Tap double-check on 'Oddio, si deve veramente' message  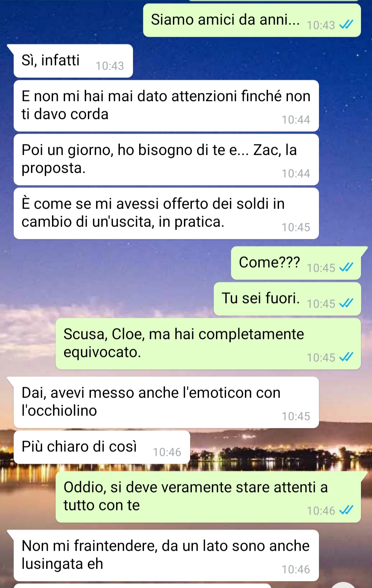point(346,510)
